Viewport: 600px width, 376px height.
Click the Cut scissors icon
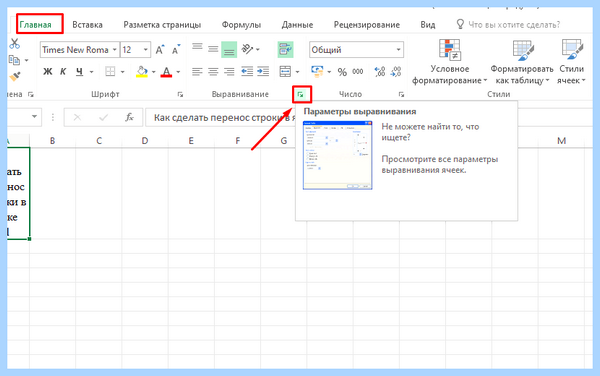coord(15,44)
